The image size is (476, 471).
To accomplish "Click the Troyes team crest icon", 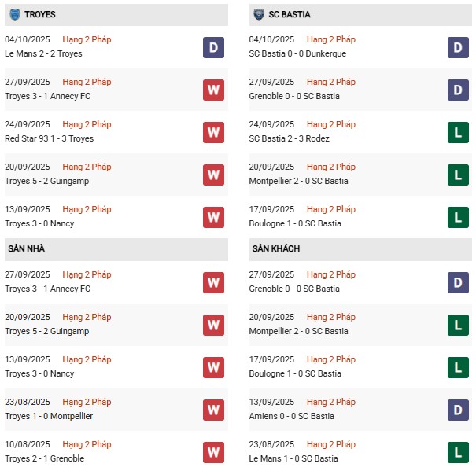I will coord(14,14).
